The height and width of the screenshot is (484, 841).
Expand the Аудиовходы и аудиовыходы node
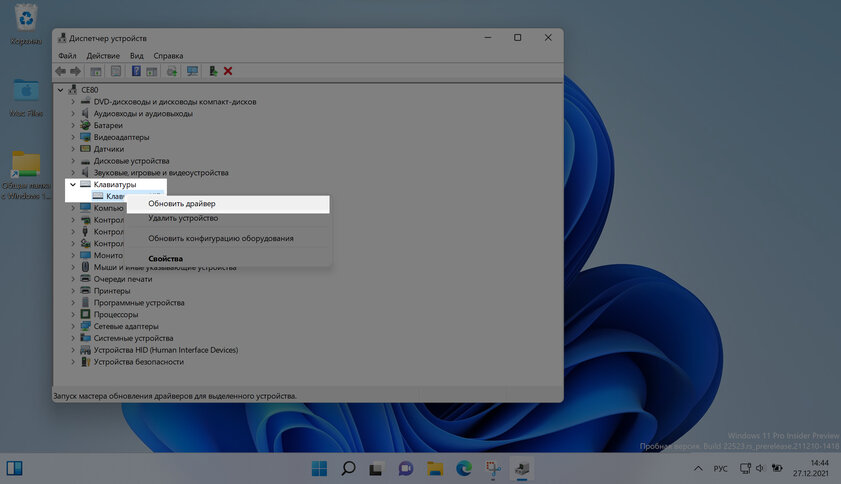(x=73, y=113)
